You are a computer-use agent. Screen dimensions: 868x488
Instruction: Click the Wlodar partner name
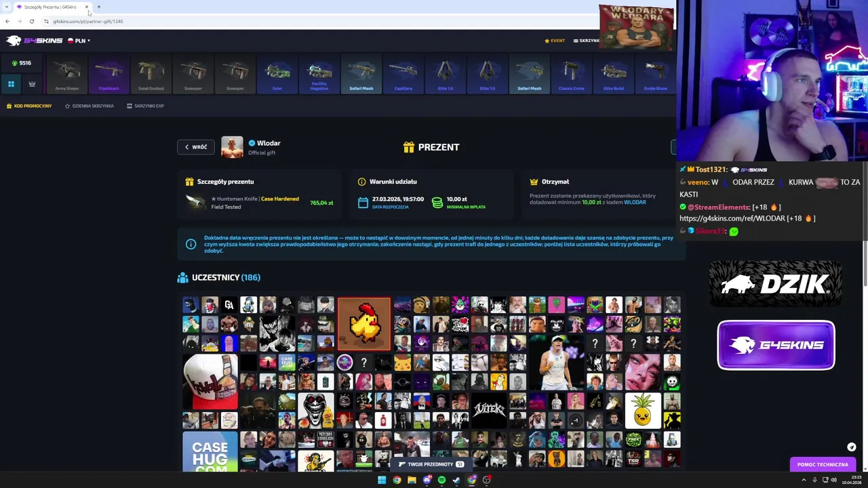[x=269, y=143]
